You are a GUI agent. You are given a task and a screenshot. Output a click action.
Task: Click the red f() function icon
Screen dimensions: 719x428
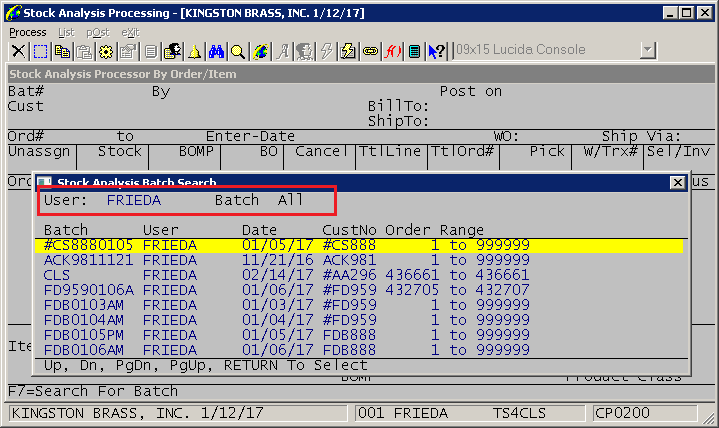coord(392,51)
